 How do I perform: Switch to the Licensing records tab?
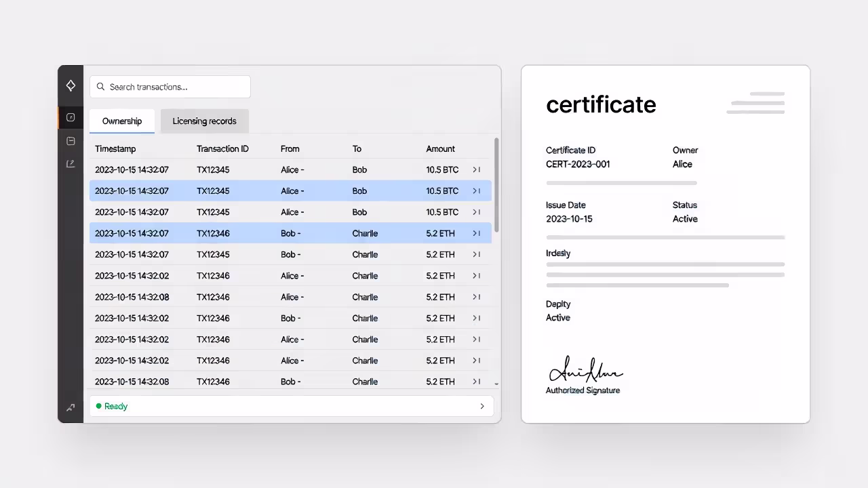coord(204,121)
